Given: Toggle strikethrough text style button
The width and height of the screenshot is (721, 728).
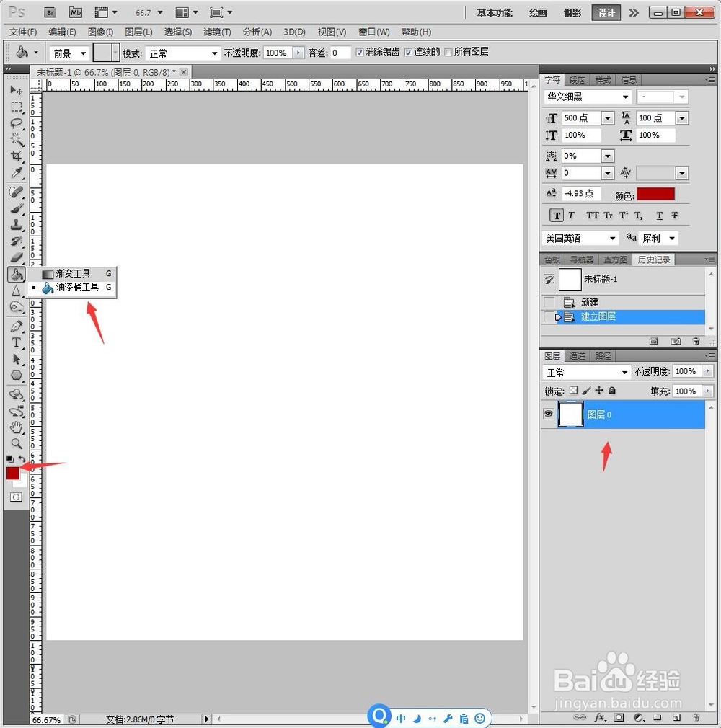Looking at the screenshot, I should 675,216.
